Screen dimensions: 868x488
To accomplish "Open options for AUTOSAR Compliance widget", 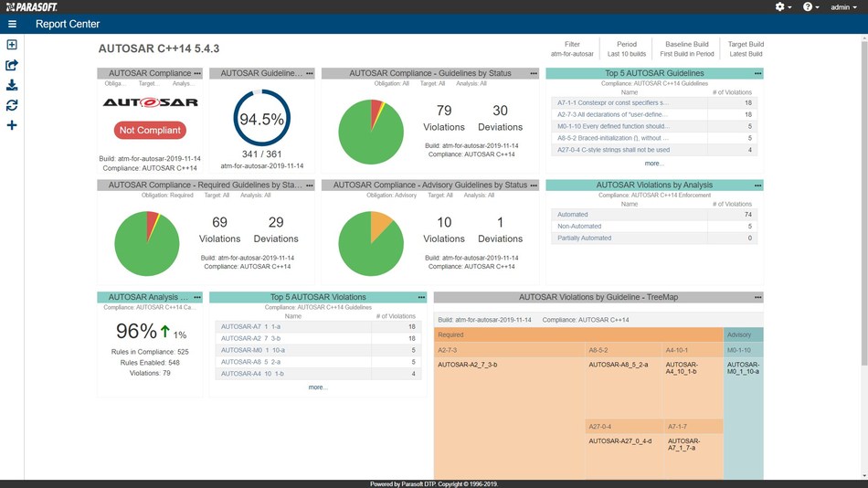I will tap(197, 73).
